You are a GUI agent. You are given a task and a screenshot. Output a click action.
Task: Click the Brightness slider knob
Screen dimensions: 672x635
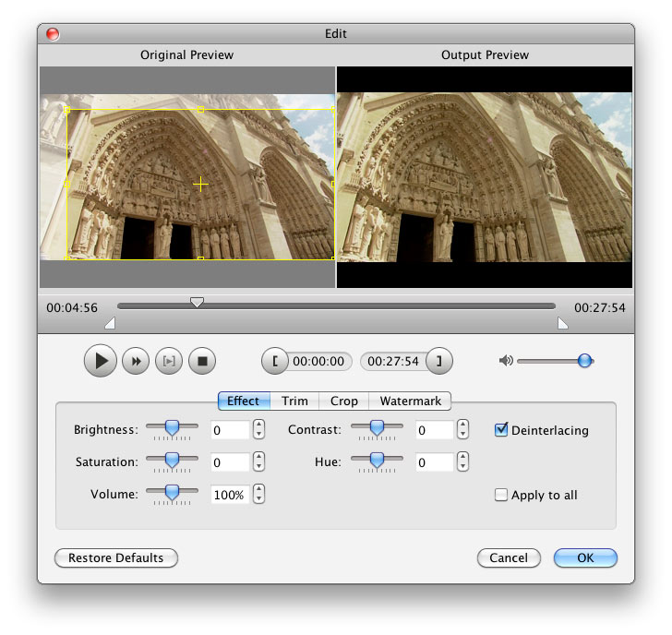[172, 428]
